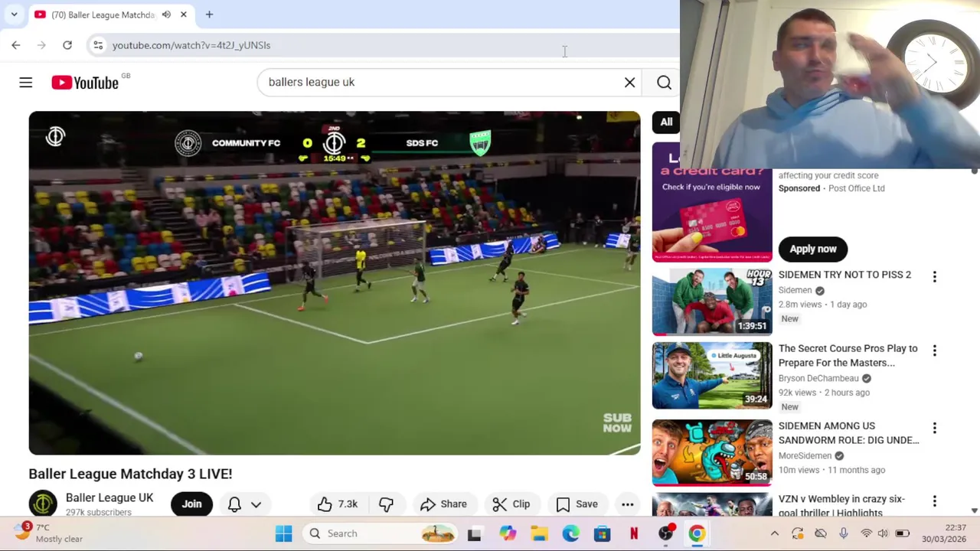
Task: View site information icon in address bar
Action: [x=98, y=45]
